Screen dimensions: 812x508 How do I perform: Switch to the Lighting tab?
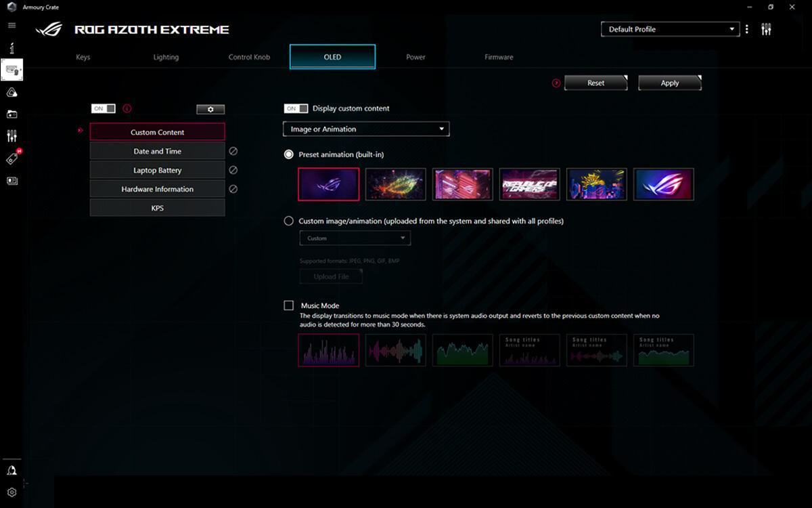(x=166, y=57)
